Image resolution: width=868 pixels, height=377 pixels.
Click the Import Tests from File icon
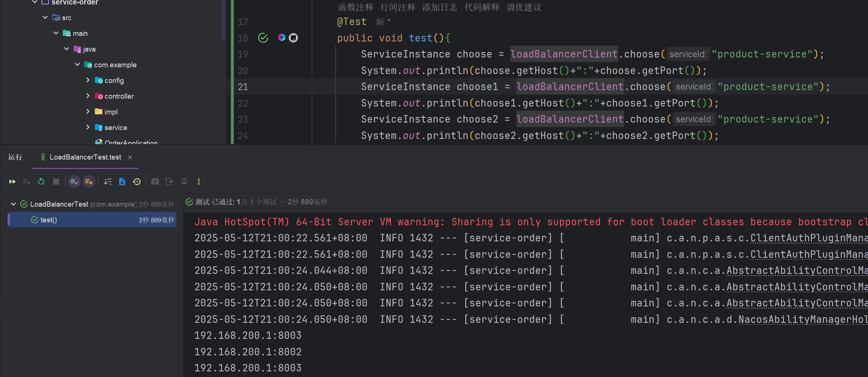coord(122,182)
